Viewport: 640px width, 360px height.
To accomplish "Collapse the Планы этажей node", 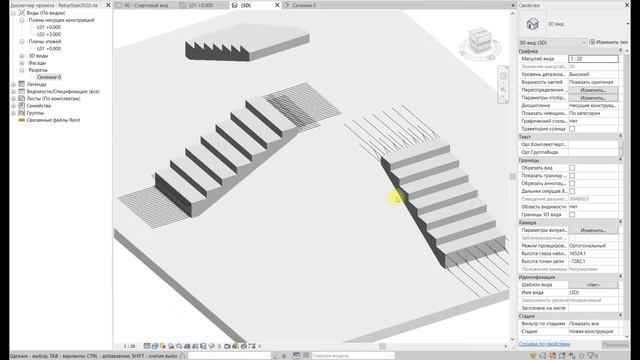I will point(22,41).
